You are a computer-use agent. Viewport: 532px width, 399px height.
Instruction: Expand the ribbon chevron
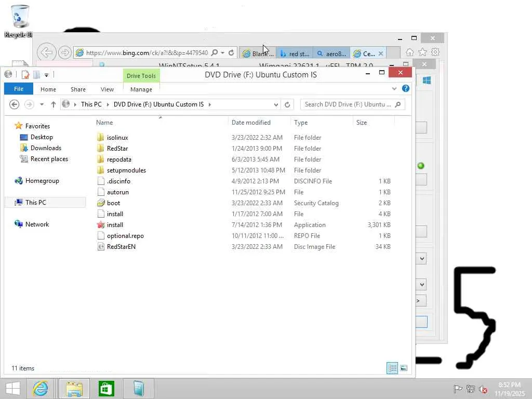(x=394, y=88)
